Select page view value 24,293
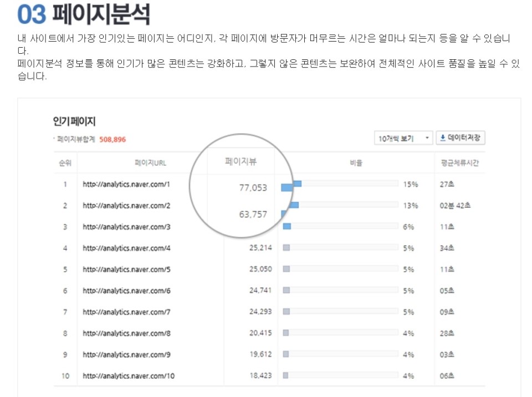The width and height of the screenshot is (532, 397). click(260, 312)
